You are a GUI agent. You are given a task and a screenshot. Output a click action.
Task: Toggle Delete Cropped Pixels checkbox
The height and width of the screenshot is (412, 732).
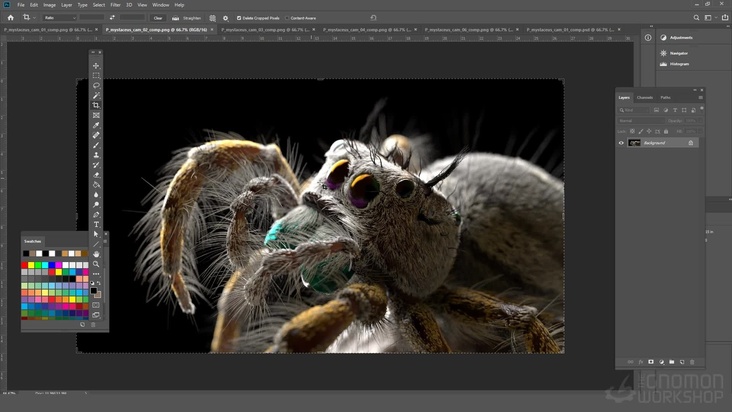239,18
